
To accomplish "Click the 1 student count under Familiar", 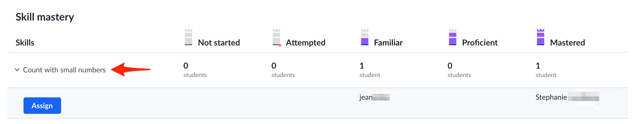I will pos(369,70).
